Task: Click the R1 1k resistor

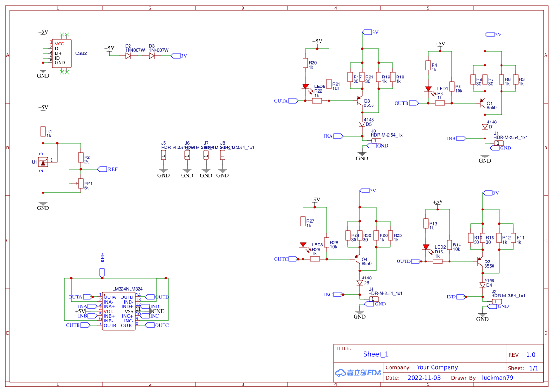Action: 43,132
